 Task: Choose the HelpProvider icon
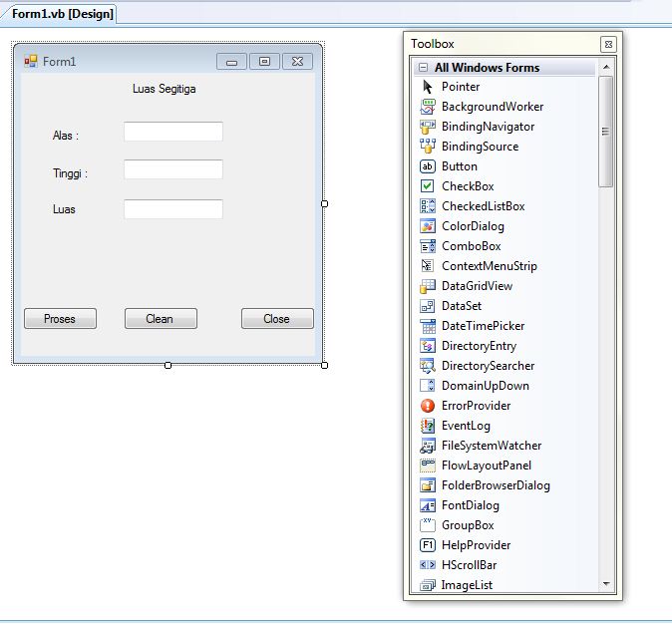pyautogui.click(x=428, y=545)
